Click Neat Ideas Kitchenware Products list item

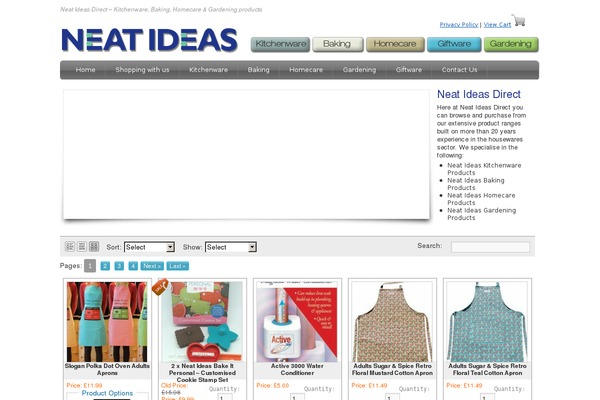pyautogui.click(x=484, y=169)
